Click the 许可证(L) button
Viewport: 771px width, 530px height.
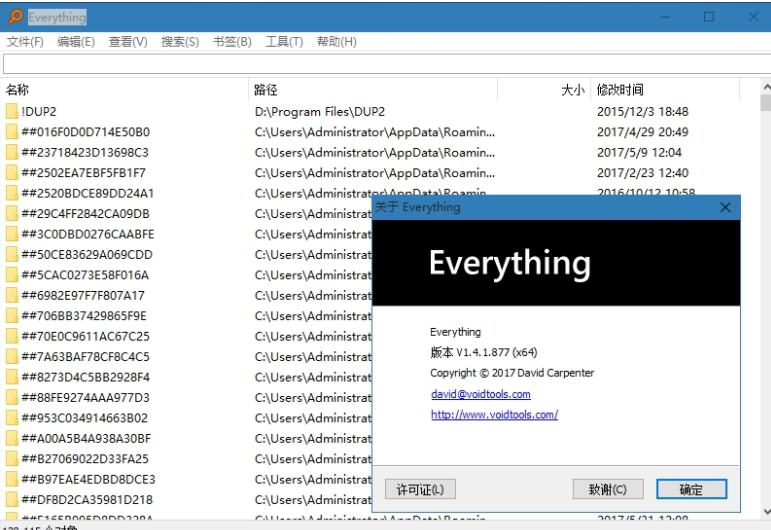coord(420,489)
